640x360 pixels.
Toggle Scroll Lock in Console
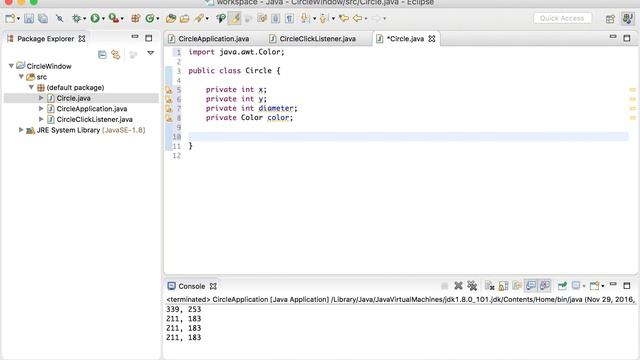click(x=503, y=286)
